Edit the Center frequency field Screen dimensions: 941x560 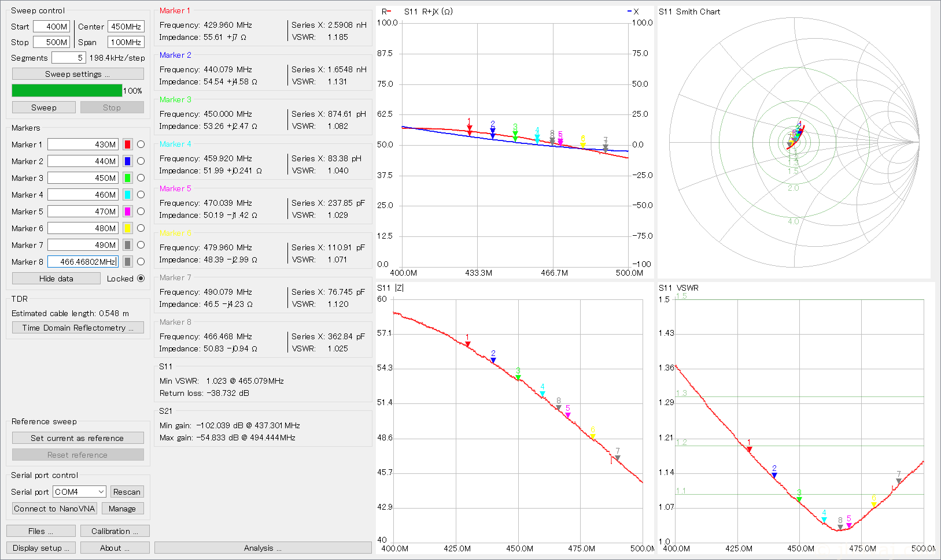point(126,27)
